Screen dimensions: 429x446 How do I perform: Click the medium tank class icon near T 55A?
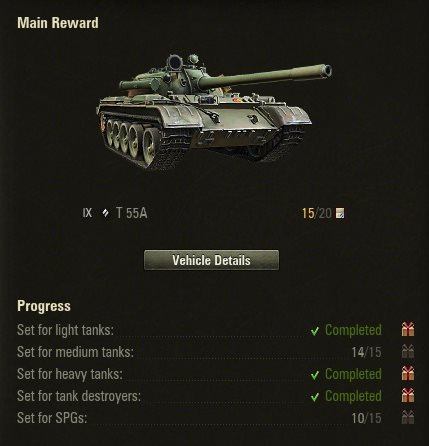pos(105,213)
